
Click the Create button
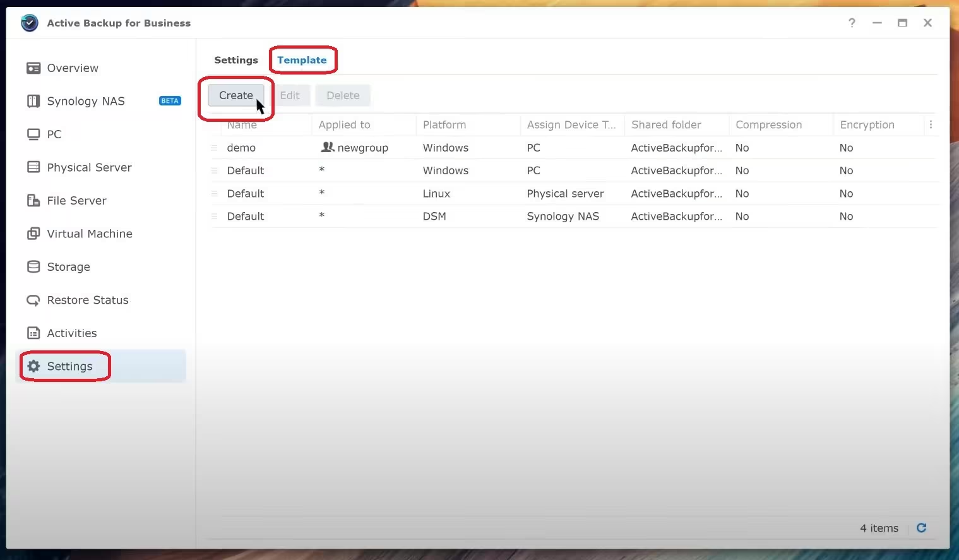point(236,95)
